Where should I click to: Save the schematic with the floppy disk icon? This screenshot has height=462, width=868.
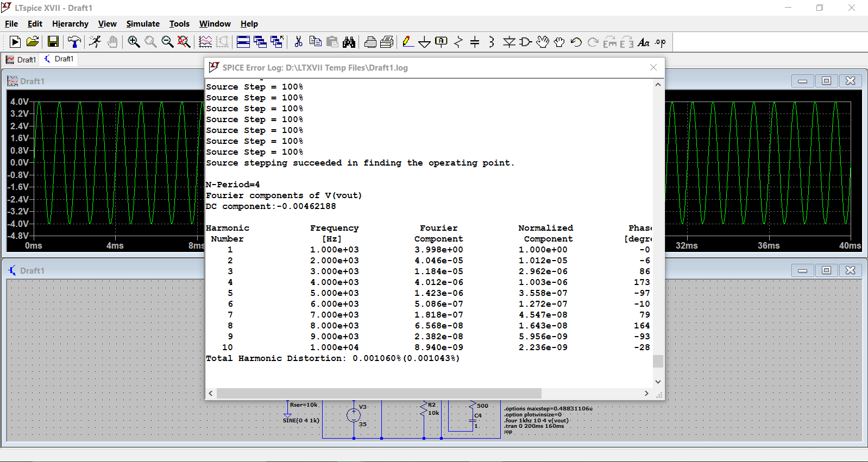tap(53, 42)
